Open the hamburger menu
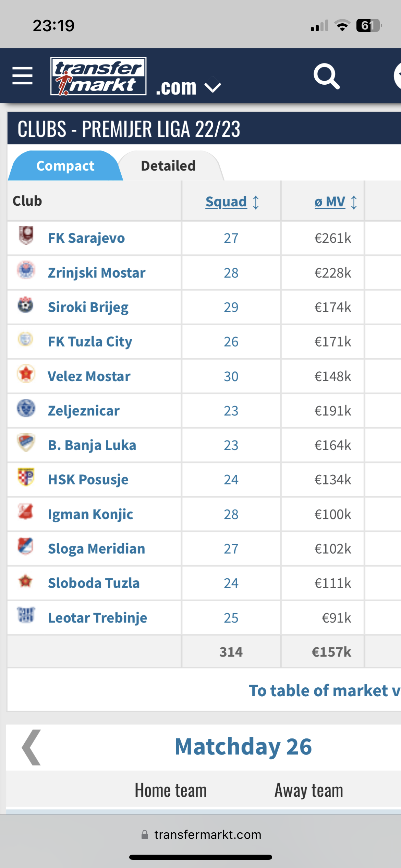 [x=22, y=76]
